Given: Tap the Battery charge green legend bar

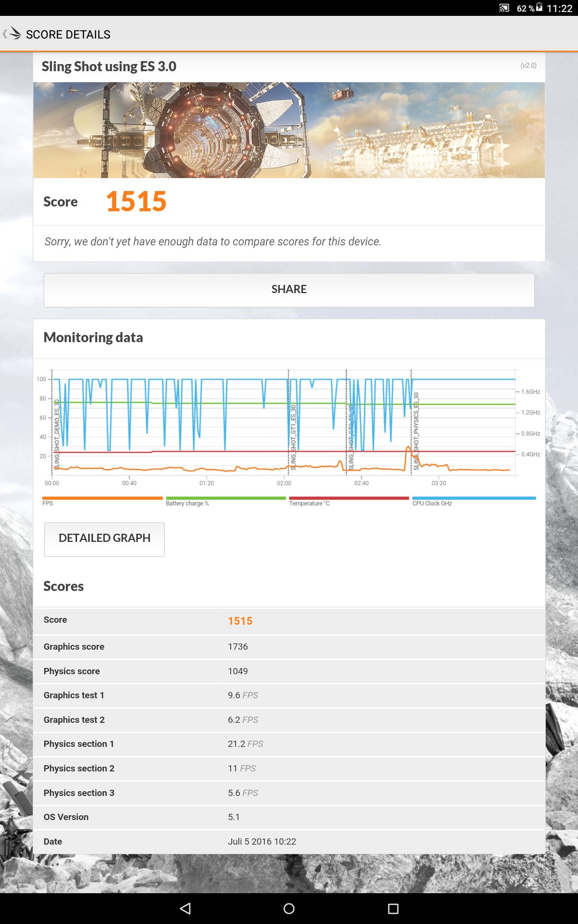Looking at the screenshot, I should (x=226, y=498).
